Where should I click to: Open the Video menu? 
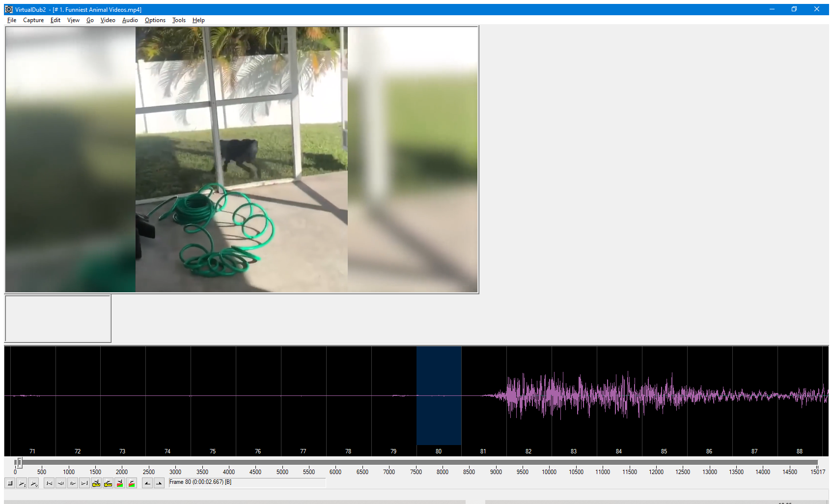pos(108,20)
